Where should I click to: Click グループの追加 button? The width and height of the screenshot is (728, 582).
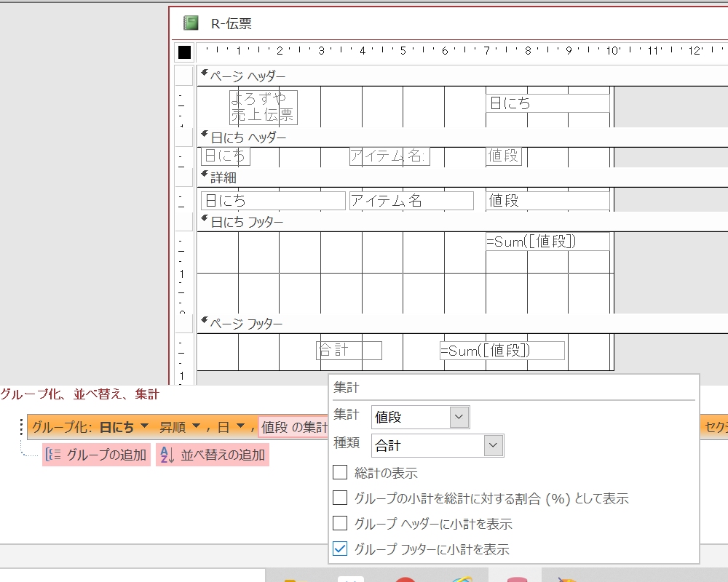pyautogui.click(x=96, y=455)
